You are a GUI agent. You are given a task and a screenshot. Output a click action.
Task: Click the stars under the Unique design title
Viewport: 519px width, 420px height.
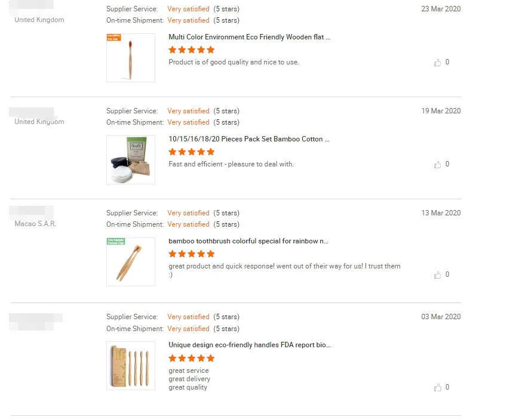(x=191, y=359)
